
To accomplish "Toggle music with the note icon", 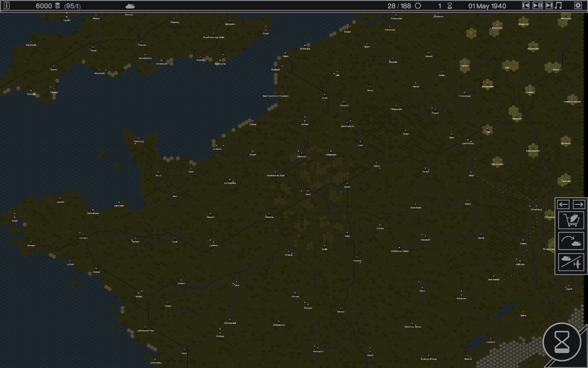I will tap(558, 5).
